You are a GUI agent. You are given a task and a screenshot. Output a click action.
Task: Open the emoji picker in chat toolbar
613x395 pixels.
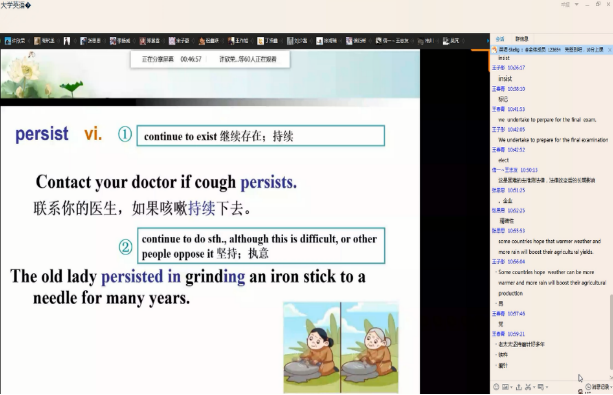[x=496, y=387]
